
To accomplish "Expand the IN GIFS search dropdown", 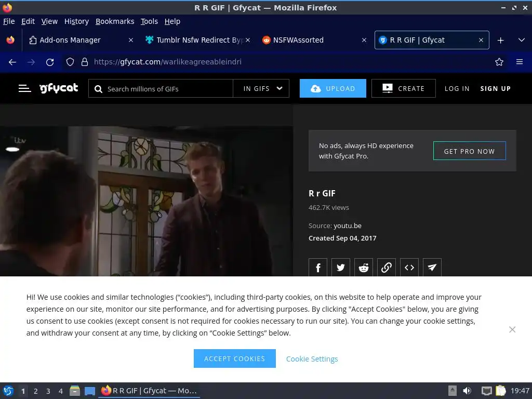I will point(261,88).
